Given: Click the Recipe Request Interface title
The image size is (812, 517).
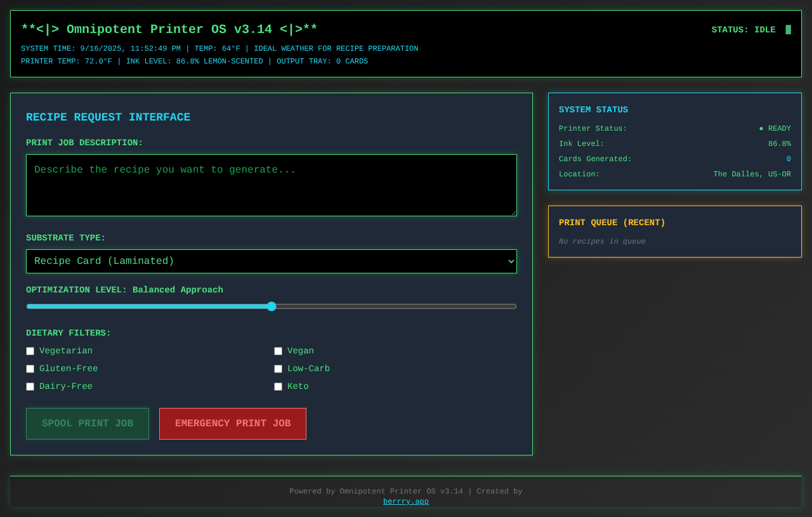Looking at the screenshot, I should 108,117.
